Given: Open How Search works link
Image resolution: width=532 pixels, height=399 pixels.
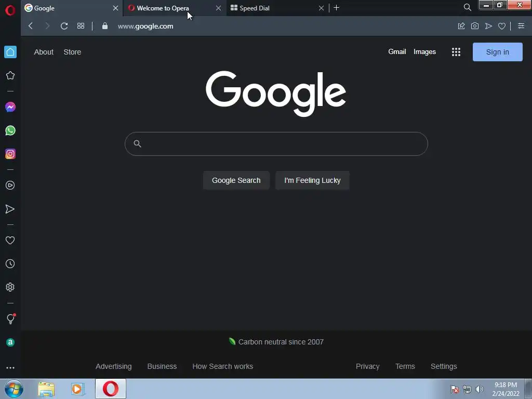Looking at the screenshot, I should coord(222,366).
